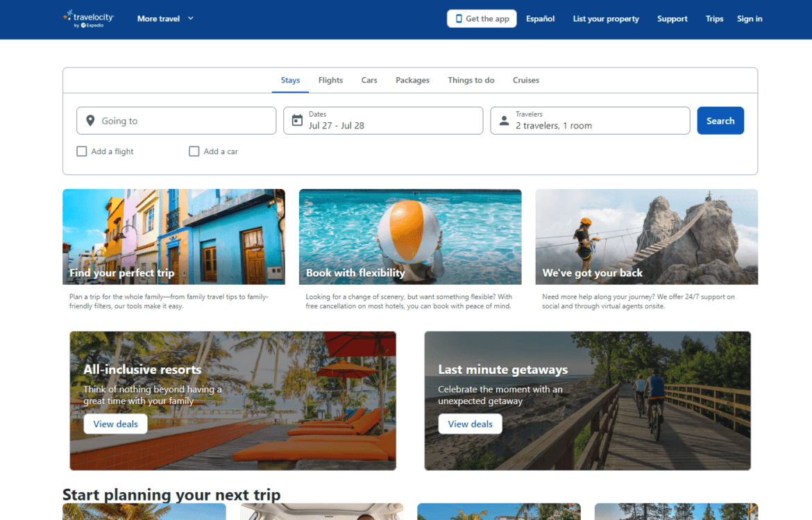Open the Dates picker showing Jul 27 - Jul 28
Screen dimensions: 812x520
tap(382, 120)
